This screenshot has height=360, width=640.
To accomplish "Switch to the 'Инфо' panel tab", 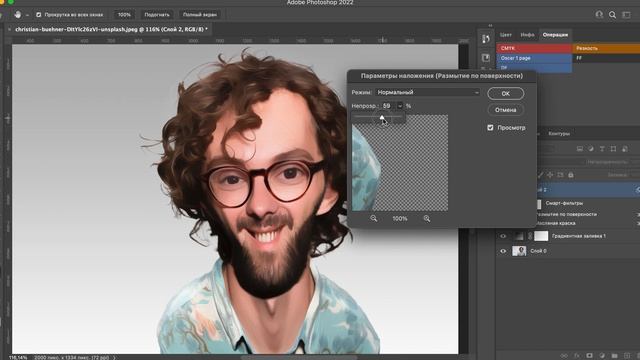I will [527, 35].
